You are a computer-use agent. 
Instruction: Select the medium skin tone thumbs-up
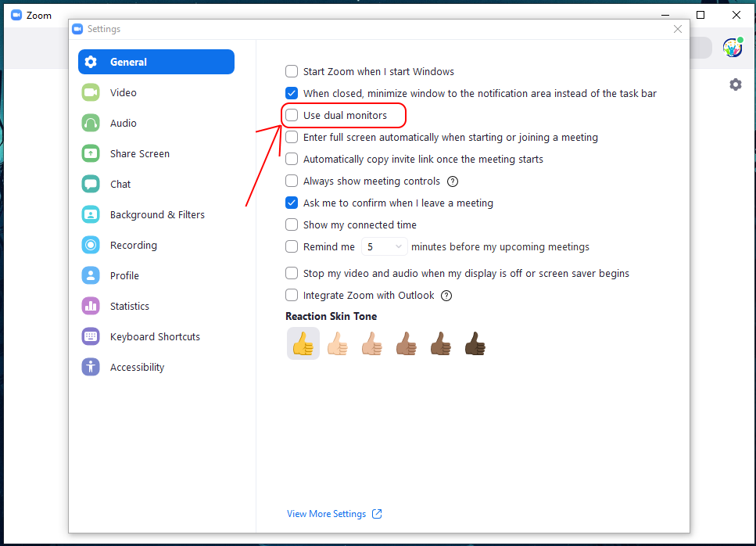pyautogui.click(x=407, y=343)
